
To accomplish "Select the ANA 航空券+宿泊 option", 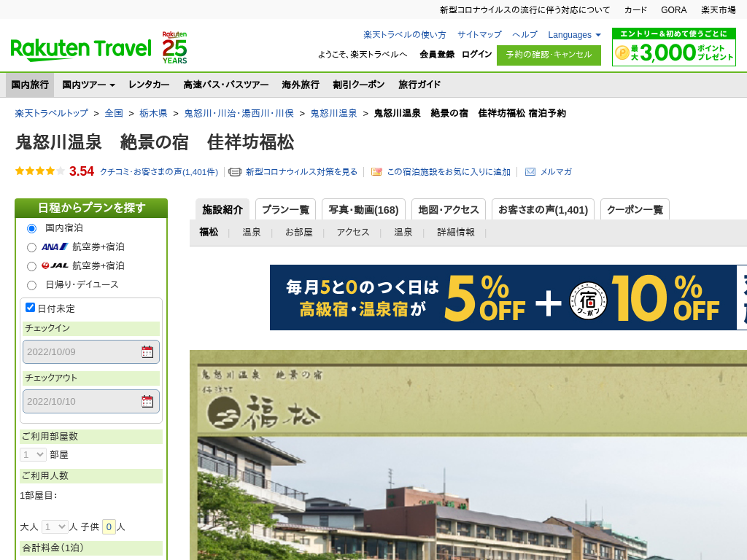I will [31, 248].
